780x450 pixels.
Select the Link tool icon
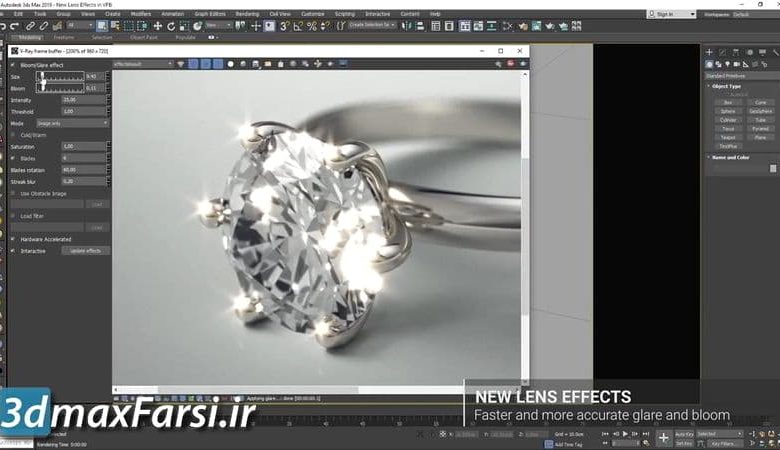point(30,26)
